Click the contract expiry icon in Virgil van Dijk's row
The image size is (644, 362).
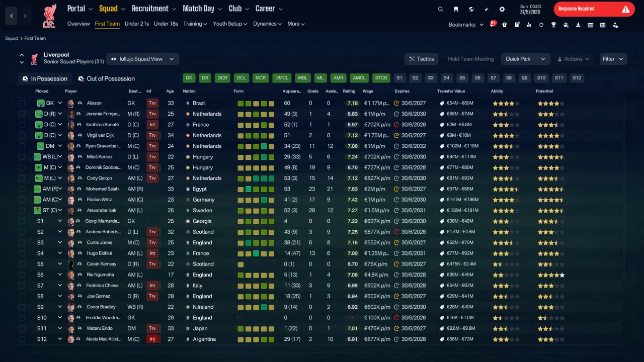(x=396, y=135)
